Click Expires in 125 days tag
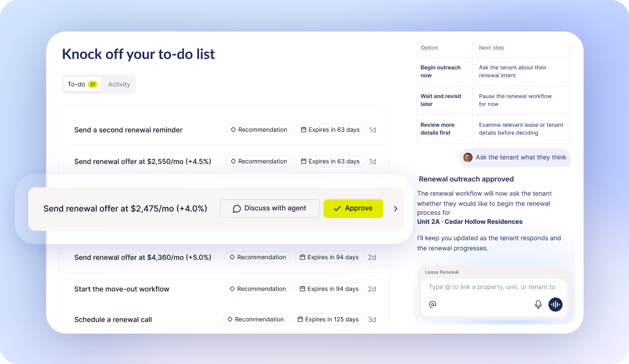629x364 pixels. [x=328, y=319]
